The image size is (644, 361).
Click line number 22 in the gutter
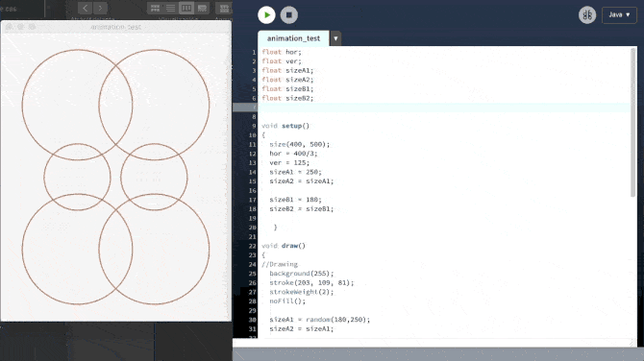click(x=252, y=246)
